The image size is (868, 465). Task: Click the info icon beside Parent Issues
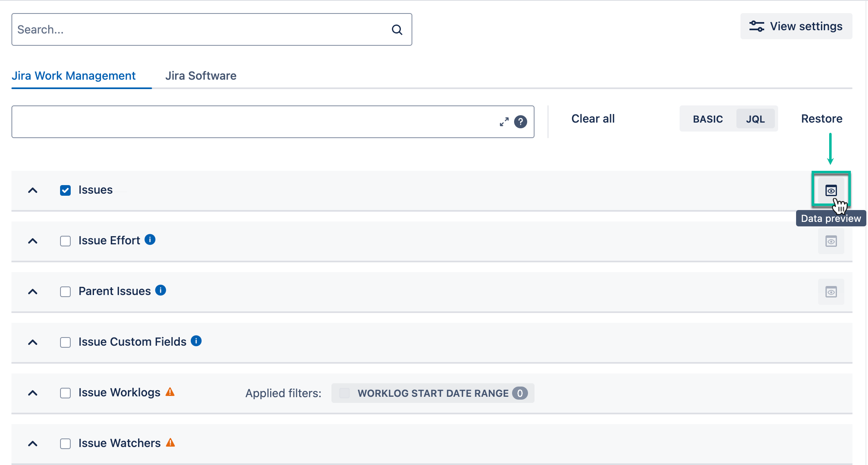pos(161,290)
